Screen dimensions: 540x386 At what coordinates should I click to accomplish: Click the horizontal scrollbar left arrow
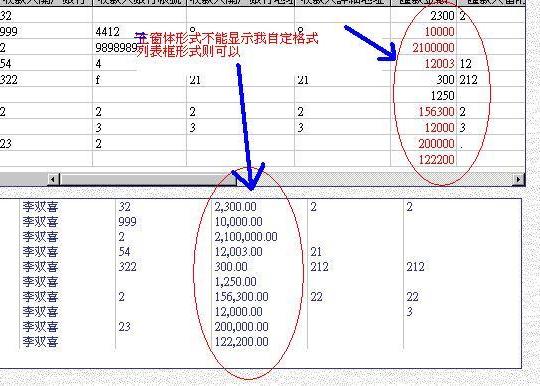53,179
